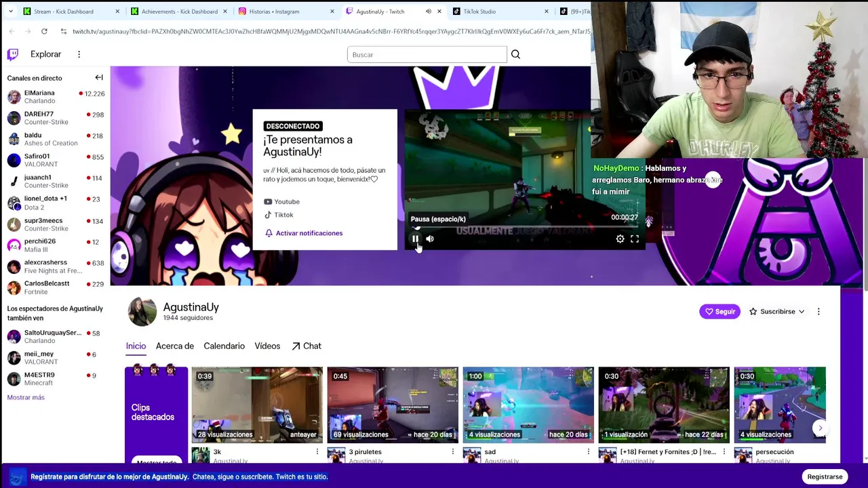Image resolution: width=868 pixels, height=488 pixels.
Task: Reload the page in the browser
Action: coord(44,31)
